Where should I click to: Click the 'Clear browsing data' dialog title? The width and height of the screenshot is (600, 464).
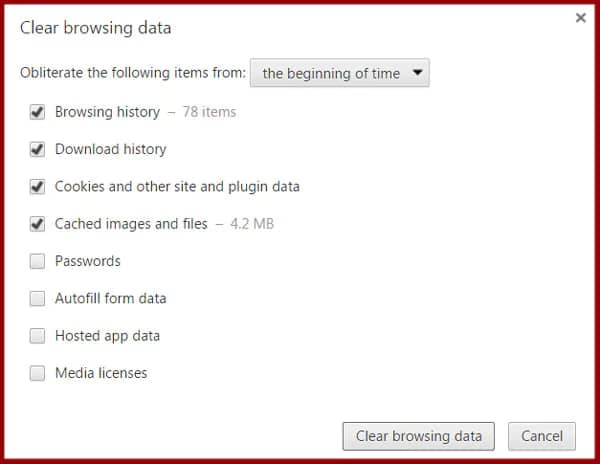95,28
